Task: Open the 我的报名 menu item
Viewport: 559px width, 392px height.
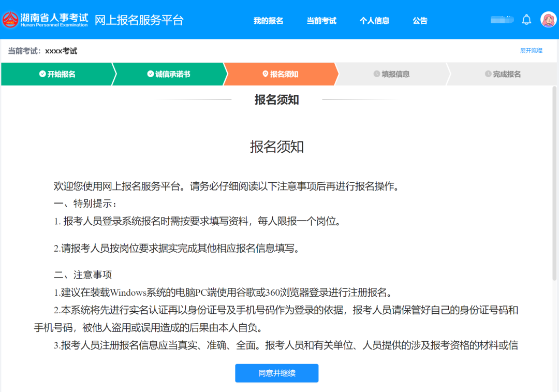Action: pyautogui.click(x=268, y=21)
